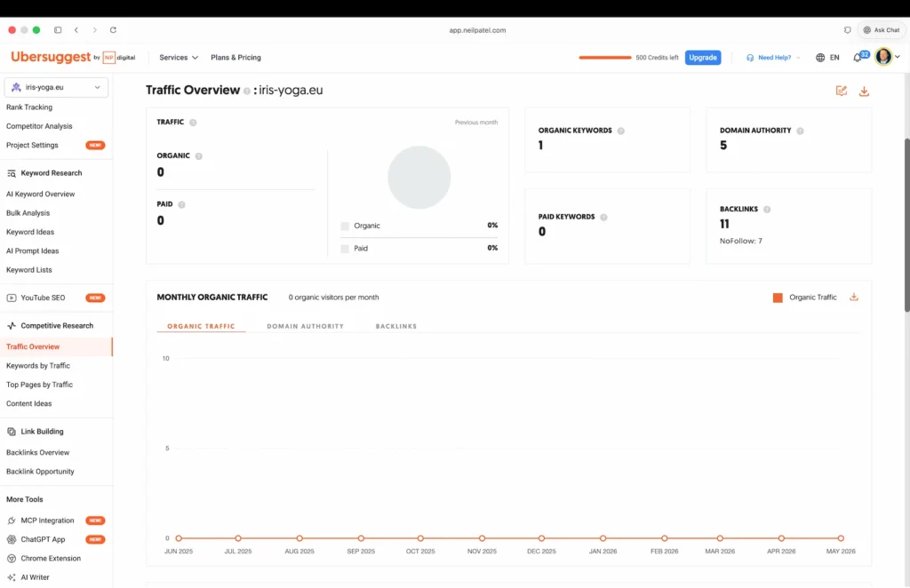Expand the iris-yoga.eu project dropdown
Viewport: 910px width, 588px height.
coord(56,87)
